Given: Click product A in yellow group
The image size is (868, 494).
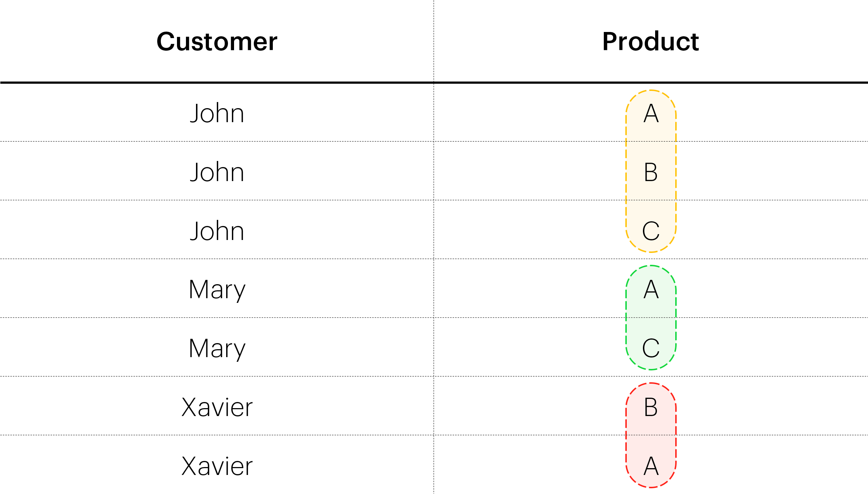Looking at the screenshot, I should tap(651, 114).
